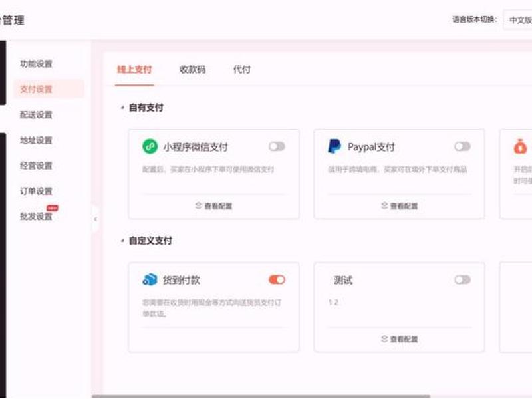Switch to the 代付 tab

click(x=241, y=70)
